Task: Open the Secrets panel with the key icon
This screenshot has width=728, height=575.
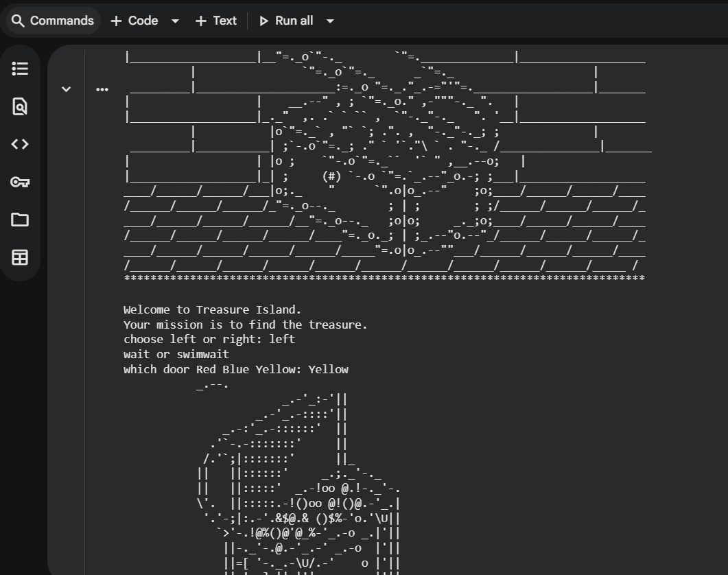Action: coord(20,182)
